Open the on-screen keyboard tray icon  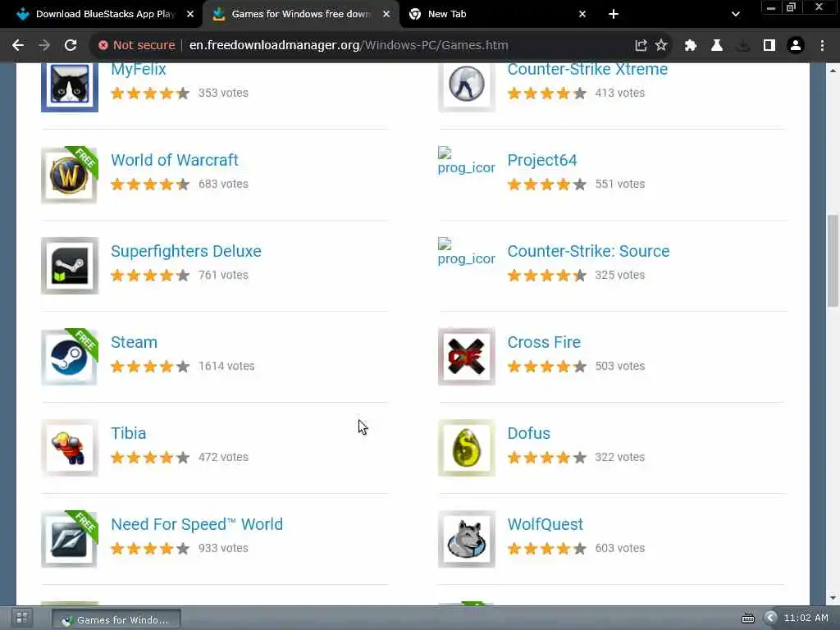point(748,619)
